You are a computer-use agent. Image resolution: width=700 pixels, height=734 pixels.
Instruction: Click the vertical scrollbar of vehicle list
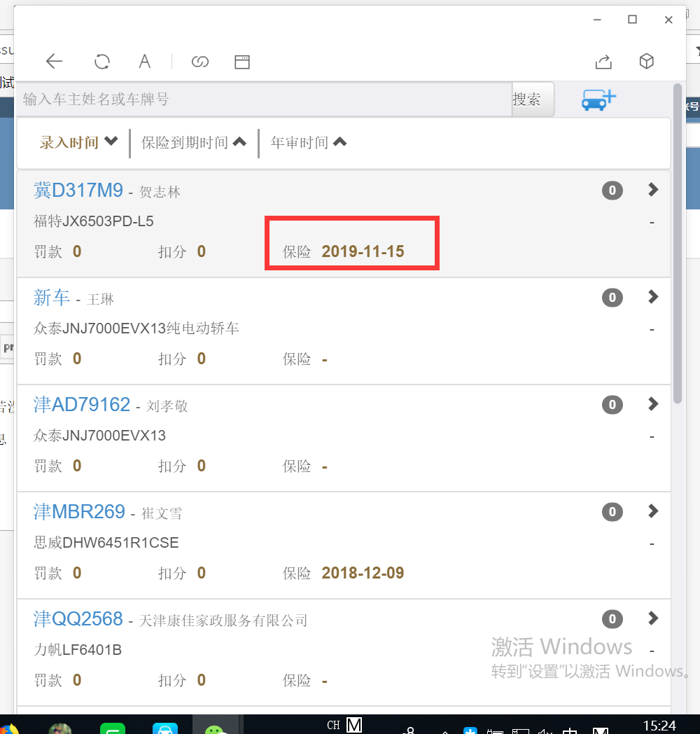[678, 244]
